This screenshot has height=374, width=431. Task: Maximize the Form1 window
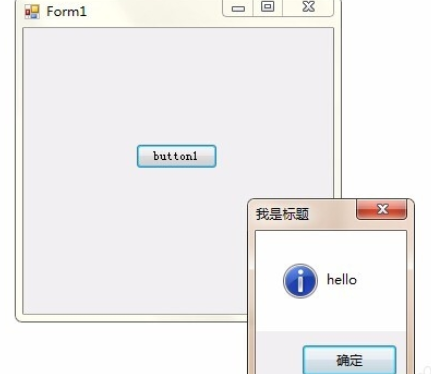(x=268, y=7)
